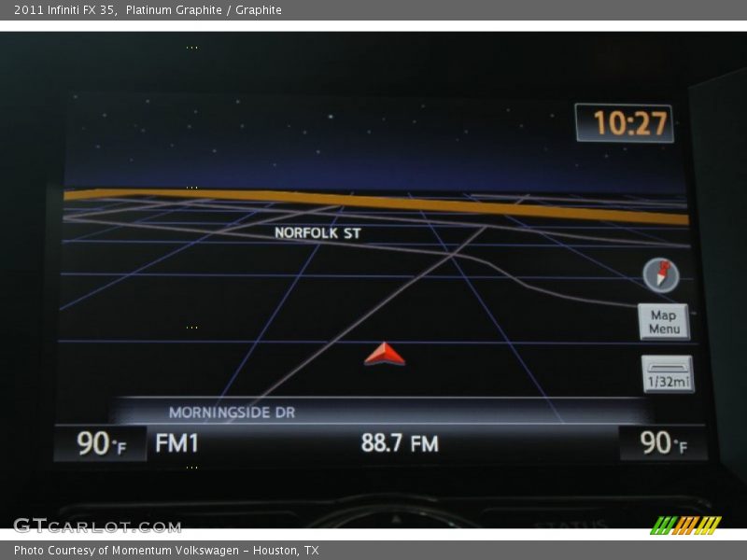This screenshot has width=747, height=560.
Task: Tap the 88.7 FM station readout
Action: coord(400,443)
